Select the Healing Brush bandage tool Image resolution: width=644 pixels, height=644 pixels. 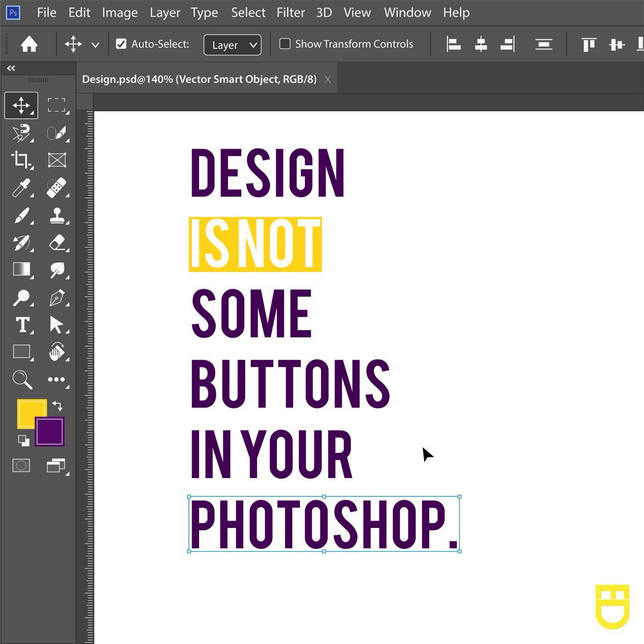click(56, 188)
